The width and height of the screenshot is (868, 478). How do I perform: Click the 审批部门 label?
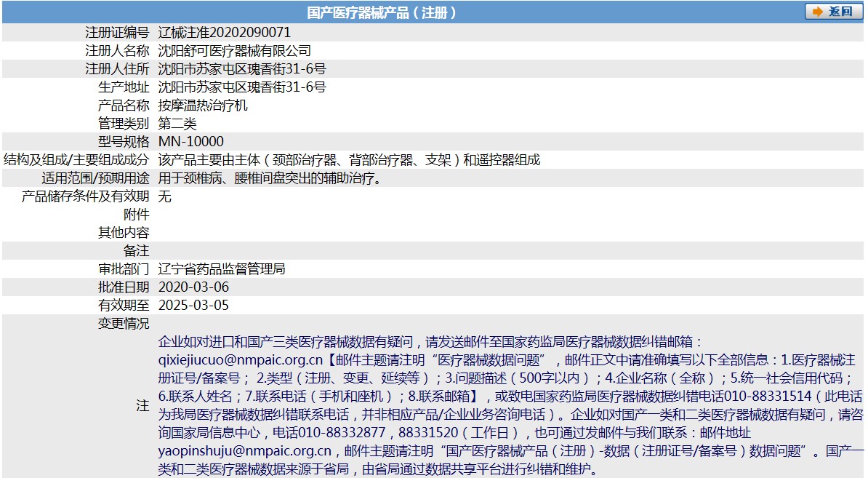tap(124, 269)
